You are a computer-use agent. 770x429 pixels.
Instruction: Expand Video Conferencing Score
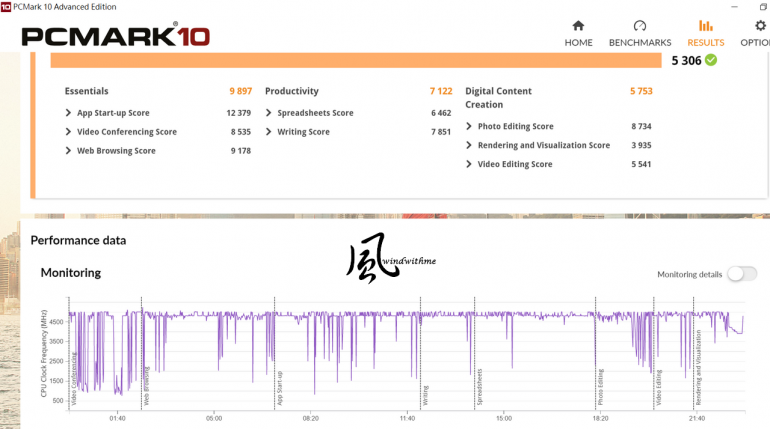68,132
